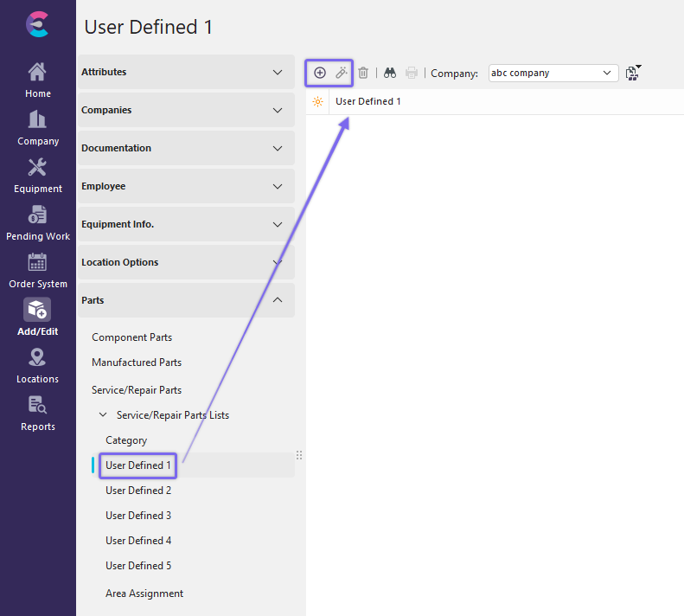Click the printer icon in toolbar
684x616 pixels.
412,73
